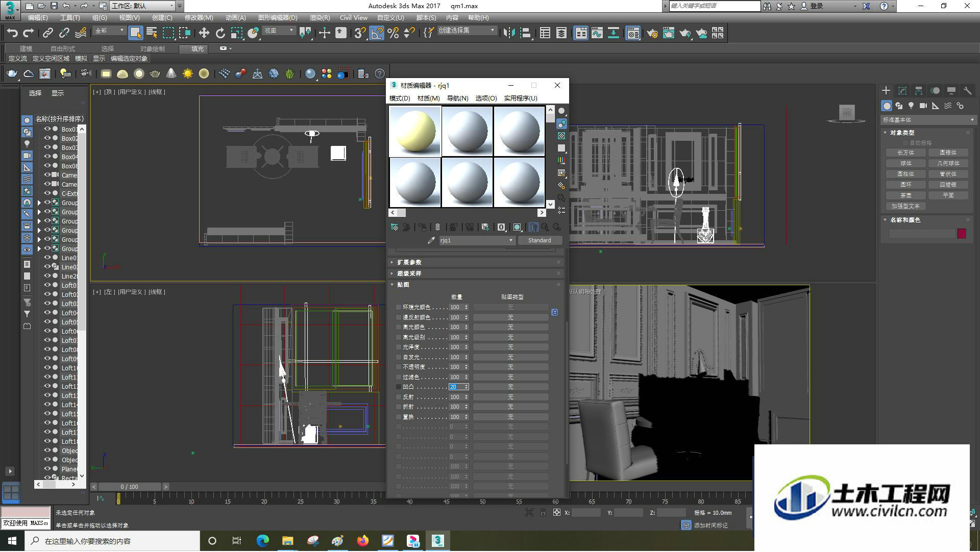Enable the 反射 map checkbox

(x=399, y=397)
